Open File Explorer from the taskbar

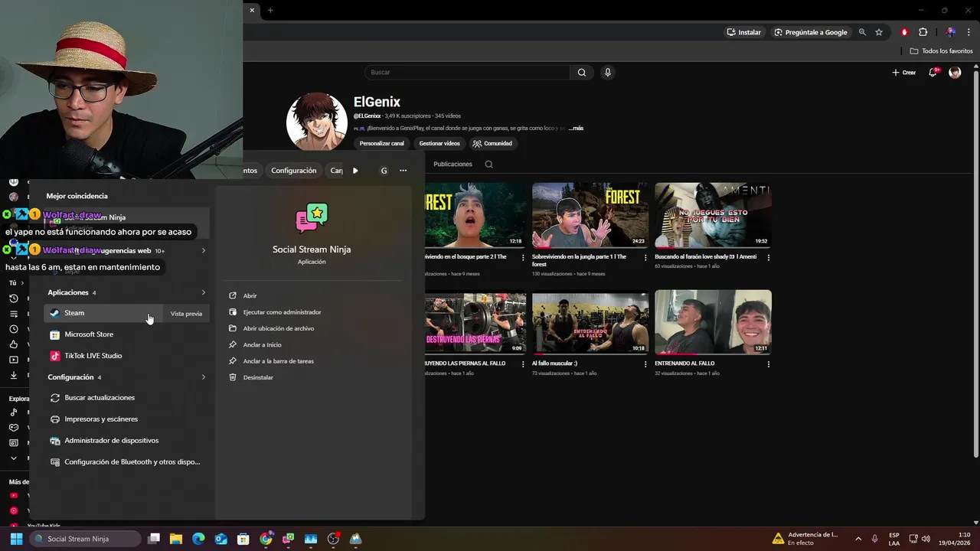176,539
